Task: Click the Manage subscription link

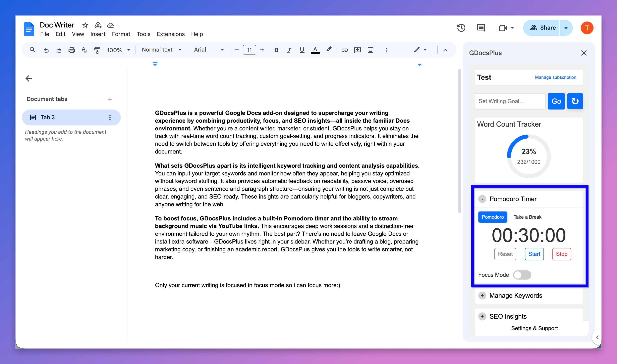Action: (555, 77)
